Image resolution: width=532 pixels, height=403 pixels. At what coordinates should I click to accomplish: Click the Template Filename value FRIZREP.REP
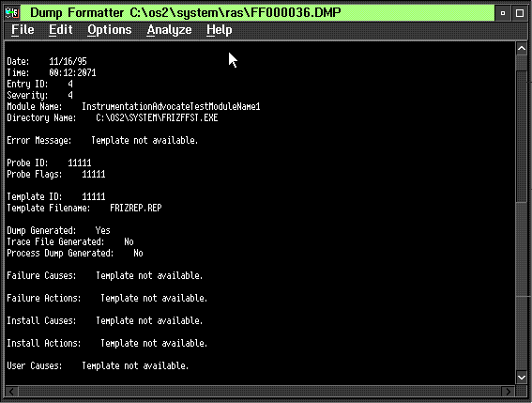pyautogui.click(x=136, y=208)
